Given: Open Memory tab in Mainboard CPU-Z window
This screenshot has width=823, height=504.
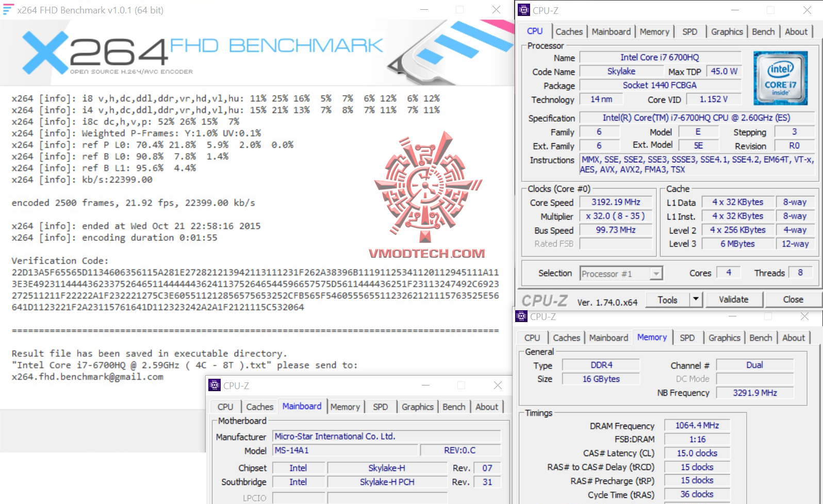Looking at the screenshot, I should click(345, 407).
